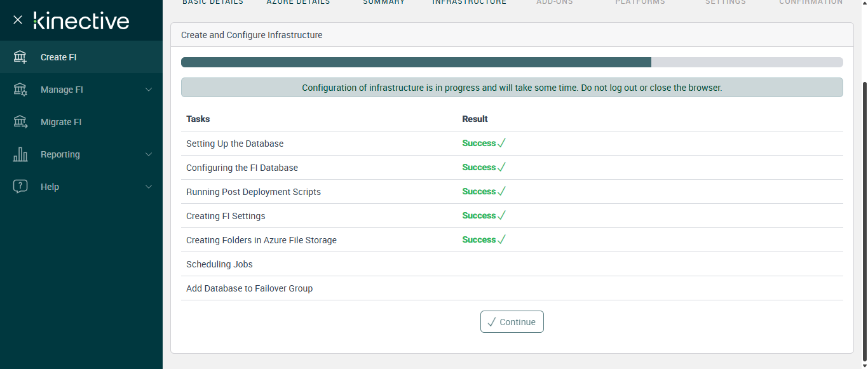Screen dimensions: 868x369
Task: Click the Reporting bar chart icon
Action: tap(20, 154)
